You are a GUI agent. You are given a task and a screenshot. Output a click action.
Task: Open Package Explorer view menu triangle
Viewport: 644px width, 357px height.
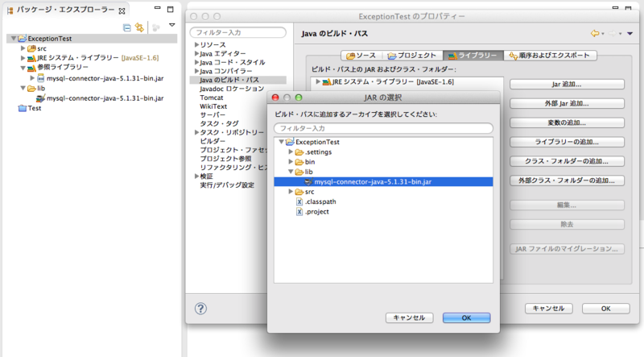pyautogui.click(x=172, y=25)
